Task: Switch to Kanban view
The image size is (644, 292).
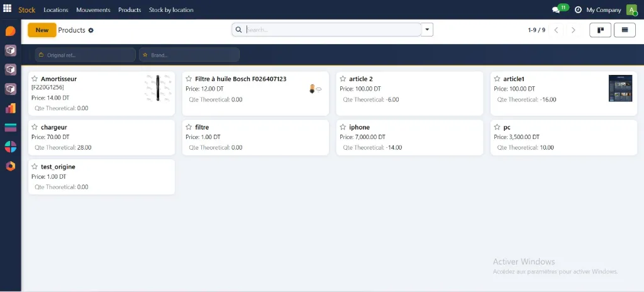Action: pos(601,30)
